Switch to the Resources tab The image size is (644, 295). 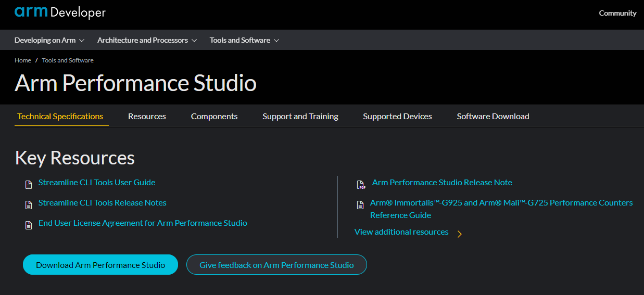147,117
